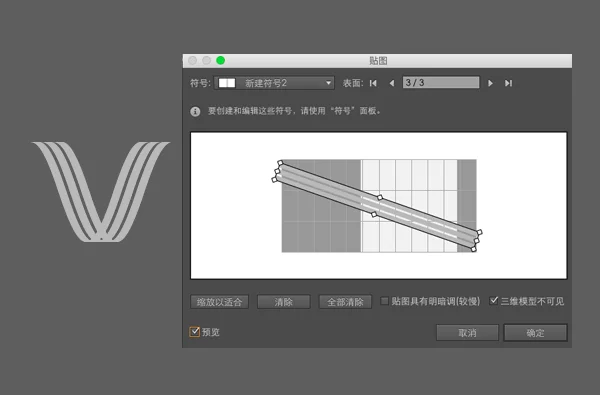
Task: Click the 取消 button
Action: (x=467, y=333)
